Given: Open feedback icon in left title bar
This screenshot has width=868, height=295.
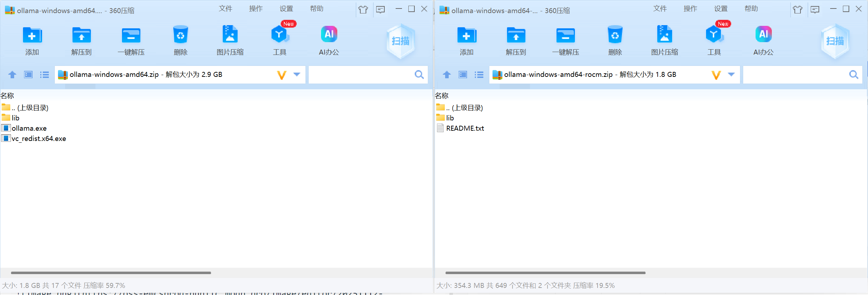Looking at the screenshot, I should coord(380,10).
